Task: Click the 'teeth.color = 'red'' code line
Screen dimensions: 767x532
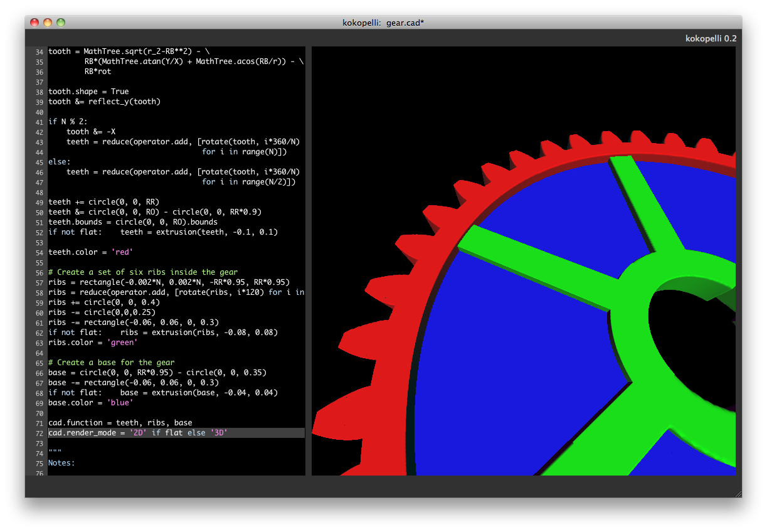Action: coord(90,252)
